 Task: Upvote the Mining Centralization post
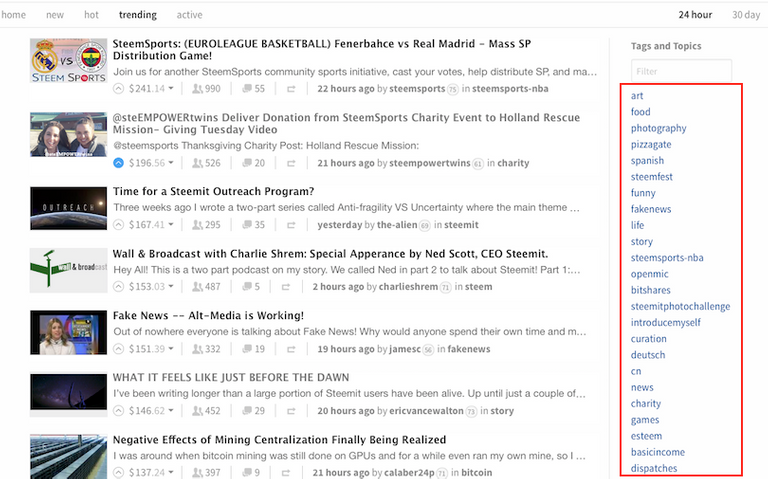(119, 473)
